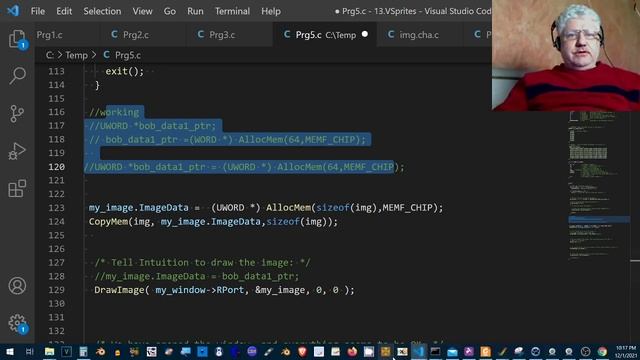The width and height of the screenshot is (640, 360).
Task: Click the C file icon on img.cha.c tab
Action: [x=391, y=35]
